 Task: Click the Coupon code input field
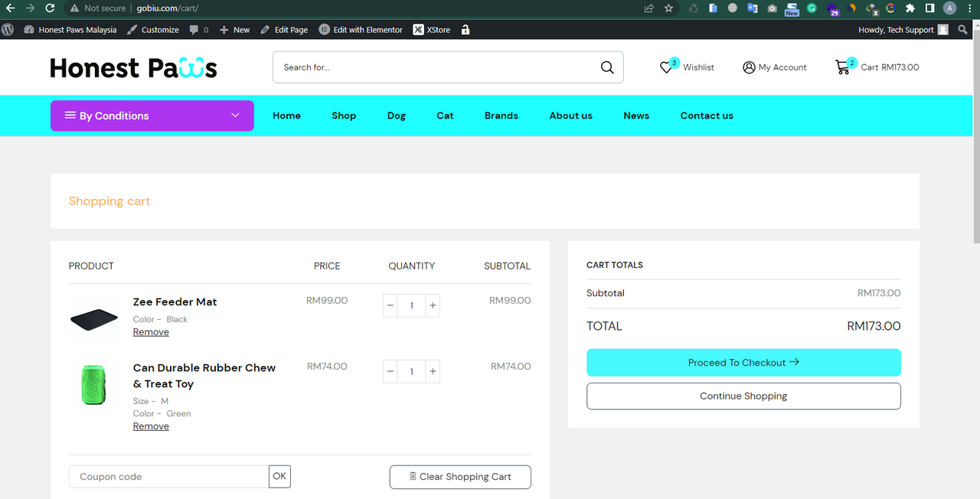pyautogui.click(x=168, y=476)
